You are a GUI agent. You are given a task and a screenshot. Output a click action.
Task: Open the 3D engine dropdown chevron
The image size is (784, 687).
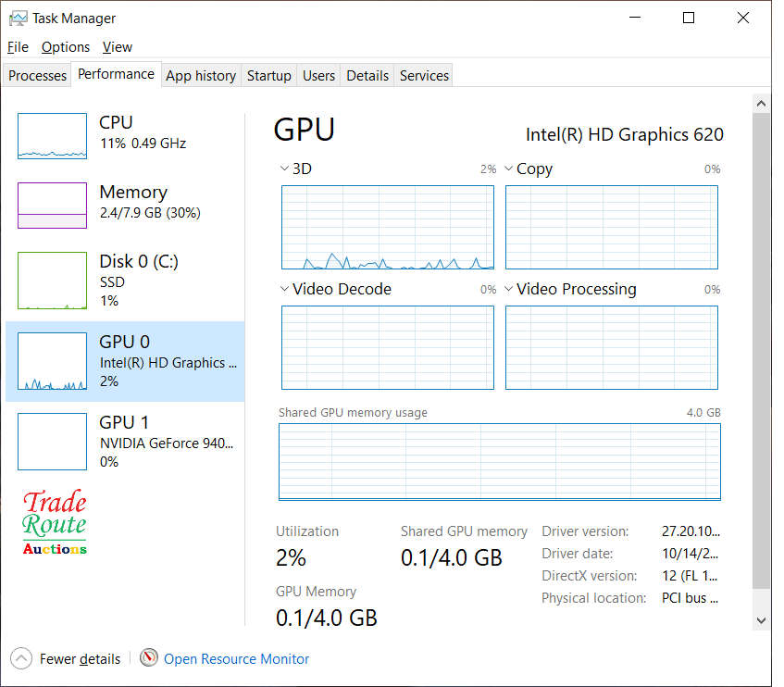(x=284, y=169)
